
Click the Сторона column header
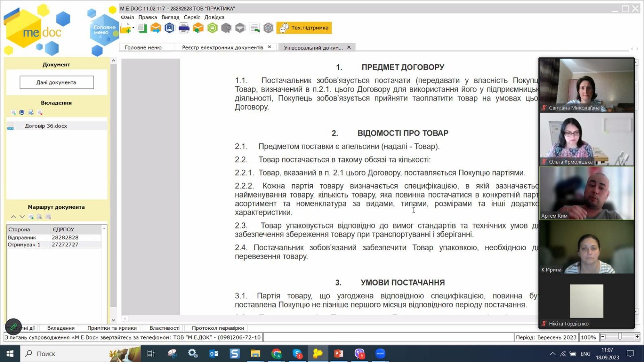(29, 229)
